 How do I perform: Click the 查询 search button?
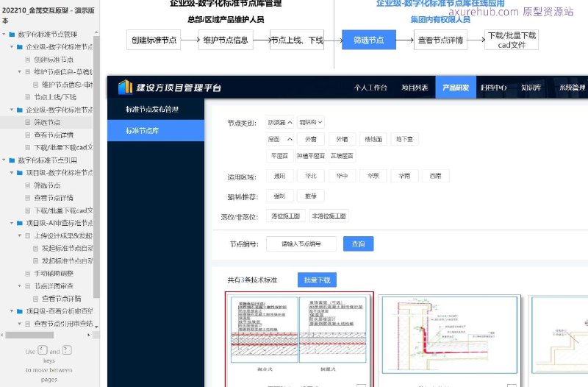pyautogui.click(x=358, y=244)
